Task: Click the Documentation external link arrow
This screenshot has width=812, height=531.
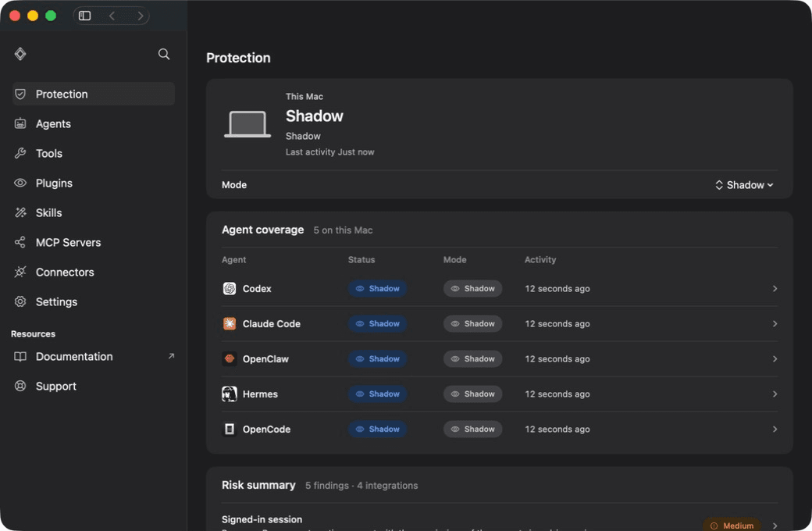Action: pyautogui.click(x=171, y=356)
